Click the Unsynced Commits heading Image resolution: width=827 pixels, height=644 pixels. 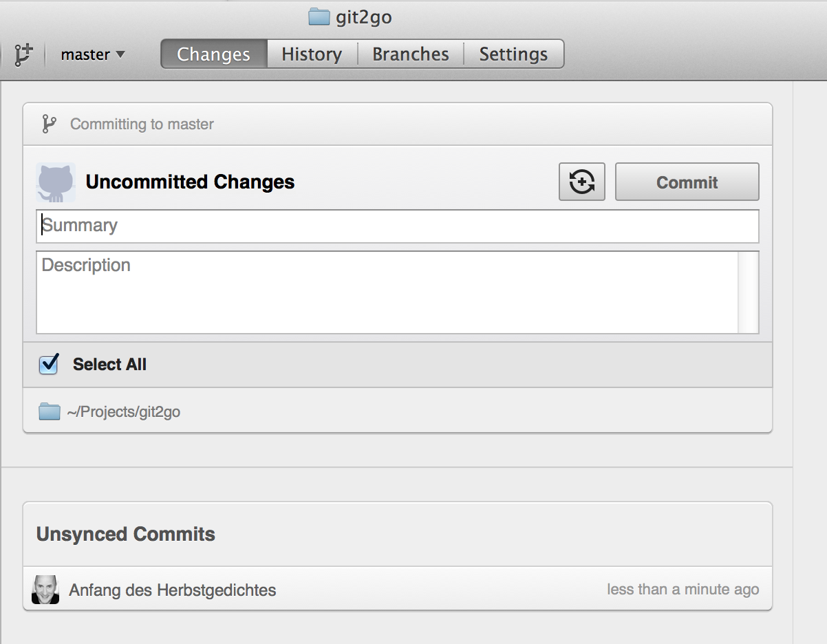[x=126, y=535]
